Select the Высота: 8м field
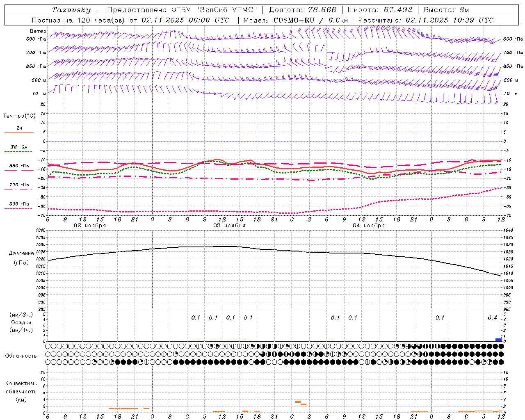Viewport: 525px width, 420px height. tap(446, 10)
